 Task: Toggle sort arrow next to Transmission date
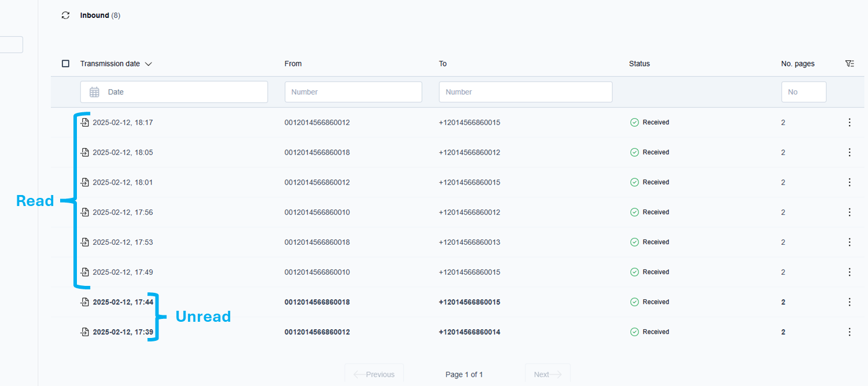point(148,64)
